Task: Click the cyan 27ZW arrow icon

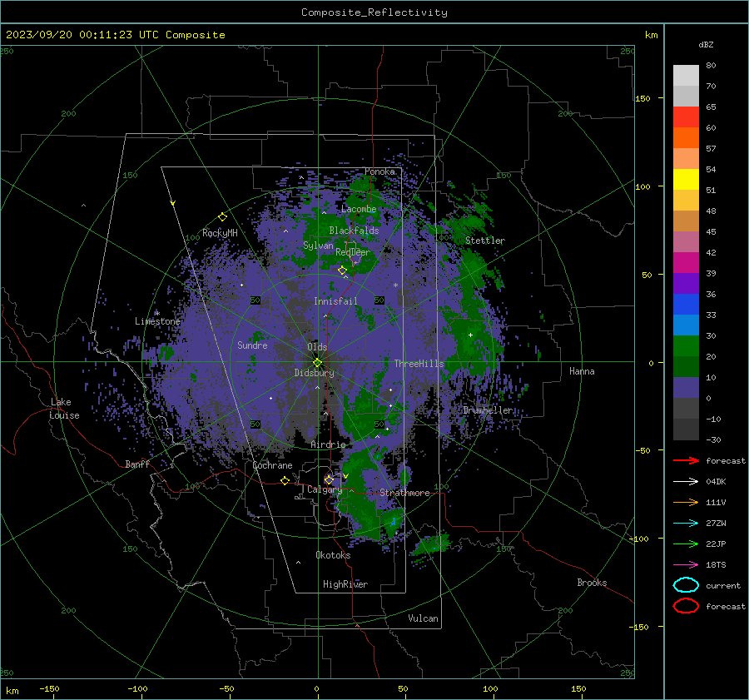Action: [x=686, y=524]
